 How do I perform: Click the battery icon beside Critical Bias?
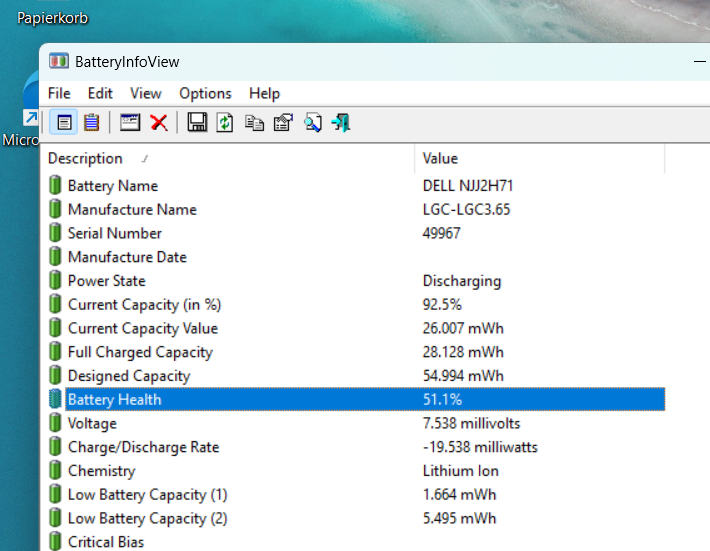(x=55, y=541)
